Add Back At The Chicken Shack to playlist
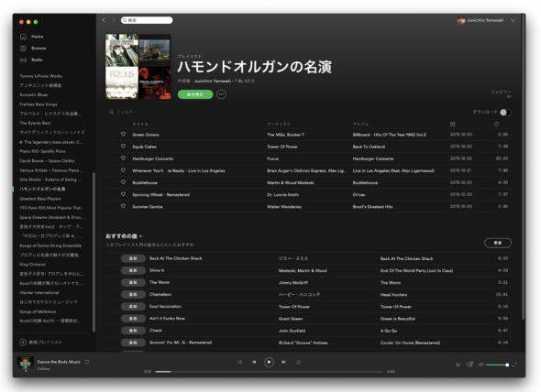 tap(133, 258)
